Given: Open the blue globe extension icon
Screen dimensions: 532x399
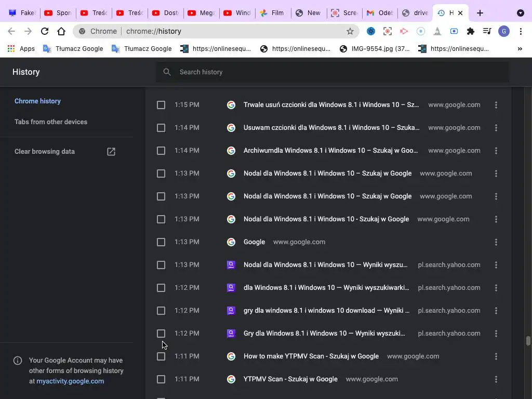Looking at the screenshot, I should (371, 31).
